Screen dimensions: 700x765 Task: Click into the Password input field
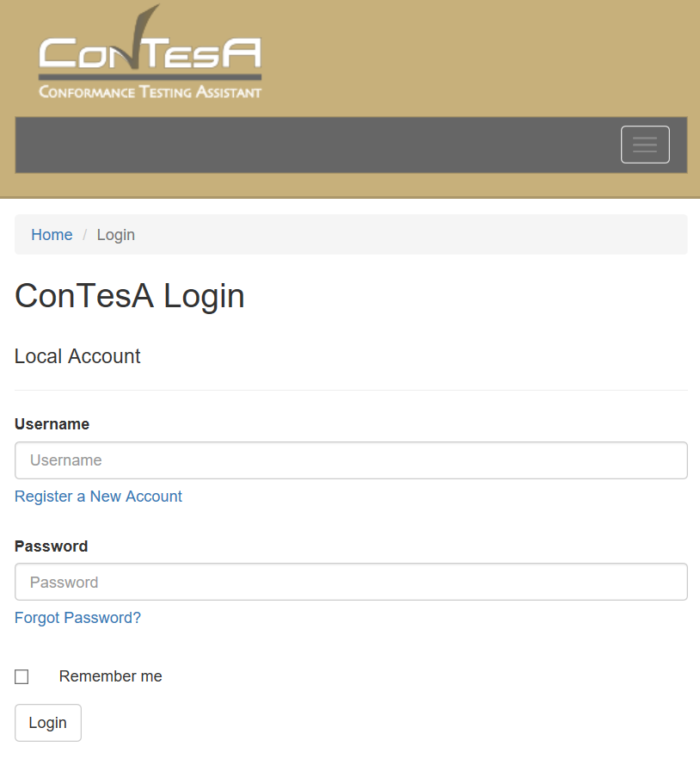click(351, 582)
